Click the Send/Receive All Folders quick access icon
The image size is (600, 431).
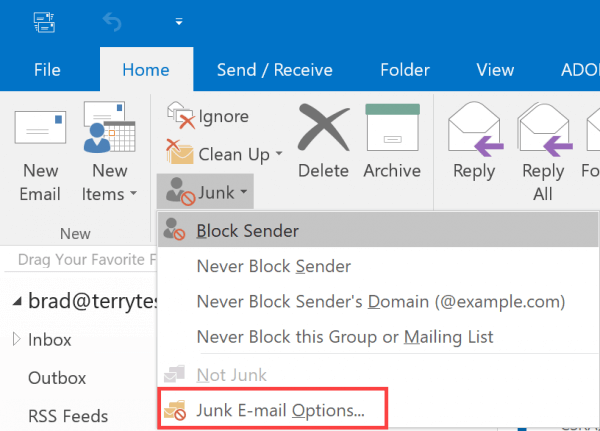pos(44,22)
